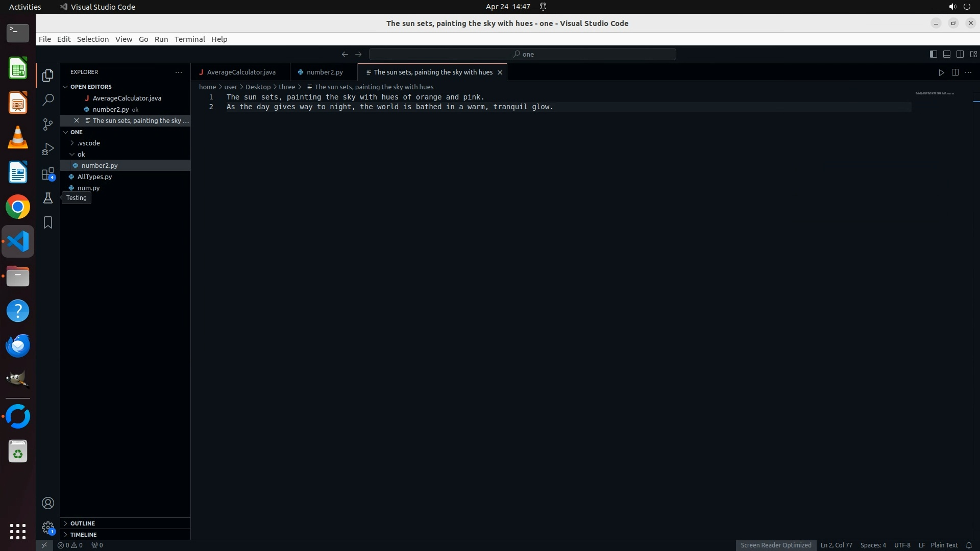Open the Testing flask icon

pyautogui.click(x=48, y=198)
